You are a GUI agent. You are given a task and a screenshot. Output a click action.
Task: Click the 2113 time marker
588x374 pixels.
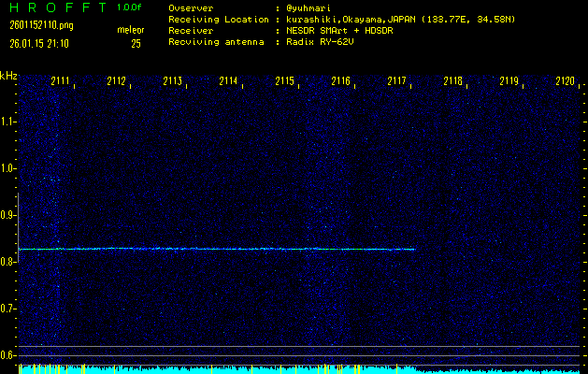[x=172, y=81]
